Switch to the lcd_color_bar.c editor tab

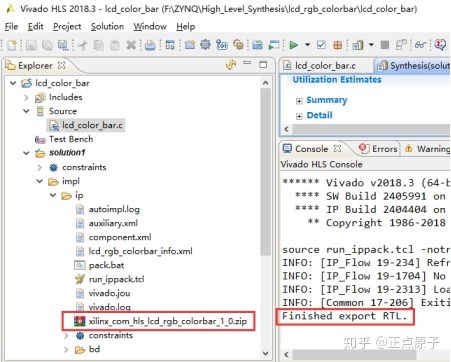pyautogui.click(x=325, y=66)
